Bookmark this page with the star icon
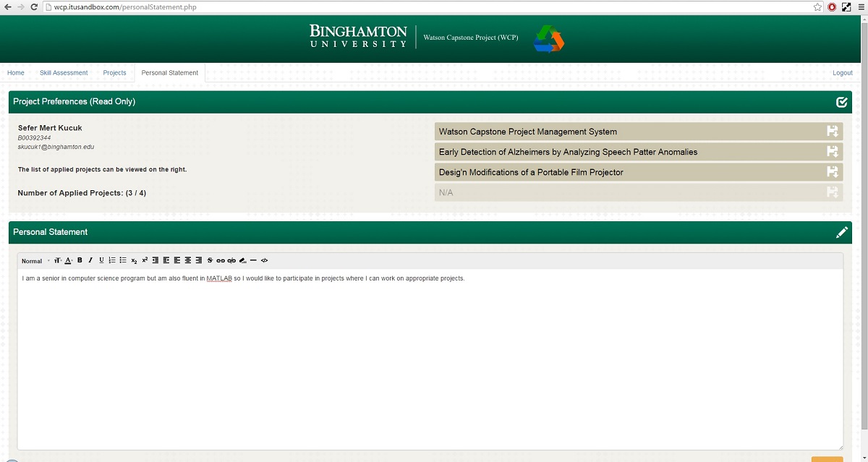 click(817, 7)
